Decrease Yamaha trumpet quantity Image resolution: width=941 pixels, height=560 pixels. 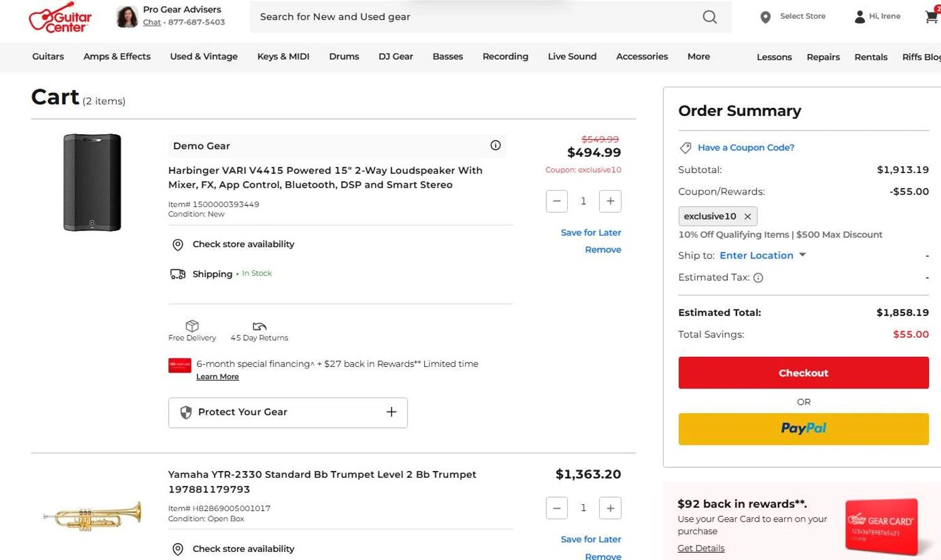(556, 508)
